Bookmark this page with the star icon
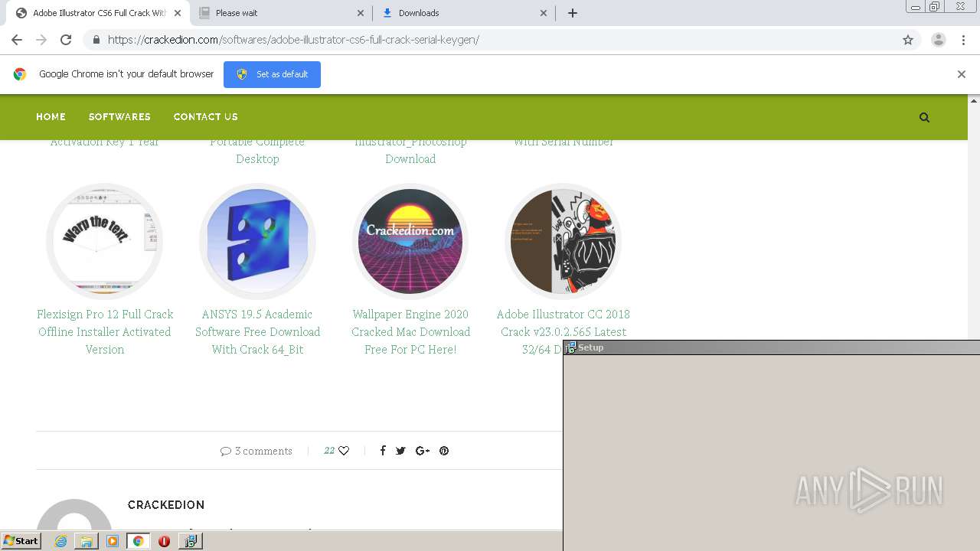Screen dimensions: 980x551 tap(908, 40)
